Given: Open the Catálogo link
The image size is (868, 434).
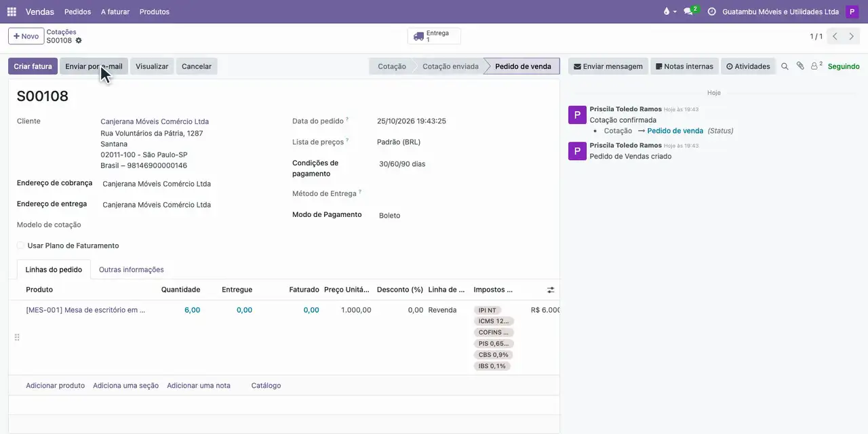Looking at the screenshot, I should pyautogui.click(x=266, y=385).
